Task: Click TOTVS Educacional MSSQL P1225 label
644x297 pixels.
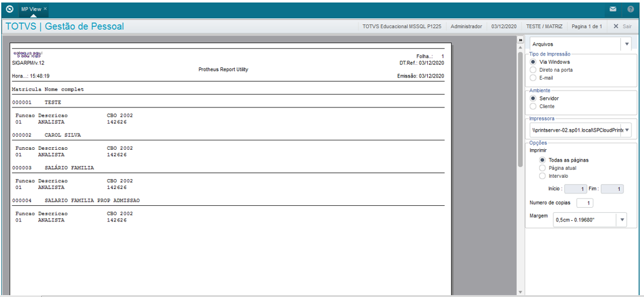Action: click(402, 26)
